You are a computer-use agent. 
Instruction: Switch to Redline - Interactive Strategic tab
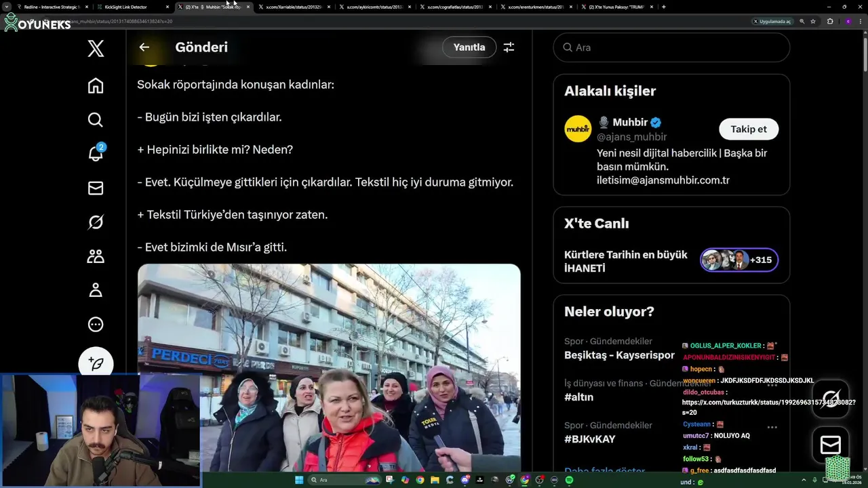point(52,7)
